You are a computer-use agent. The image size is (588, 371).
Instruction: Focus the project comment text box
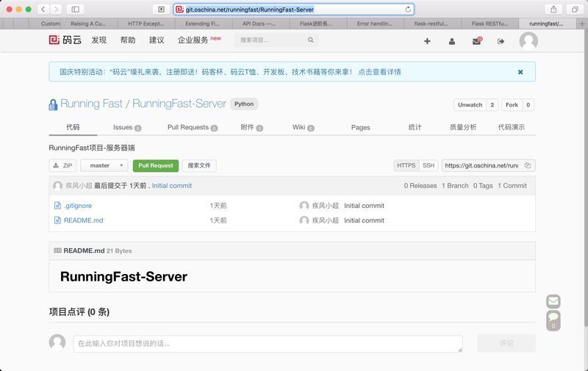coord(268,344)
